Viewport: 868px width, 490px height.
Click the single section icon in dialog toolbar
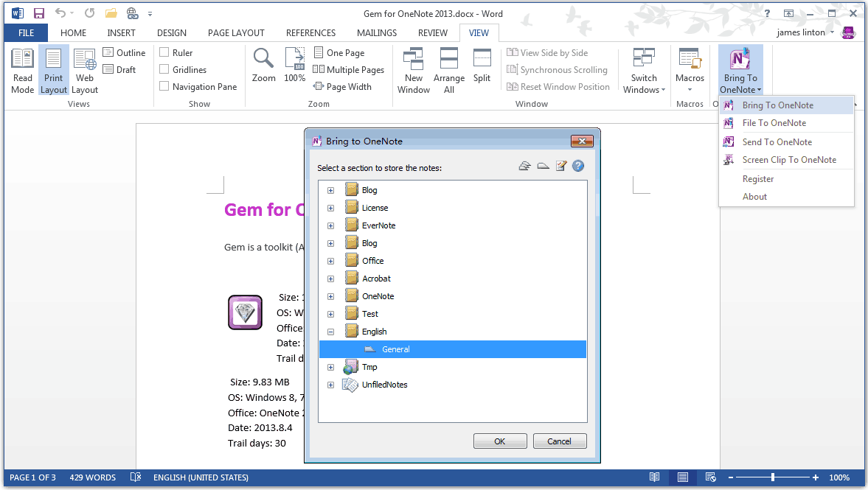click(x=543, y=166)
